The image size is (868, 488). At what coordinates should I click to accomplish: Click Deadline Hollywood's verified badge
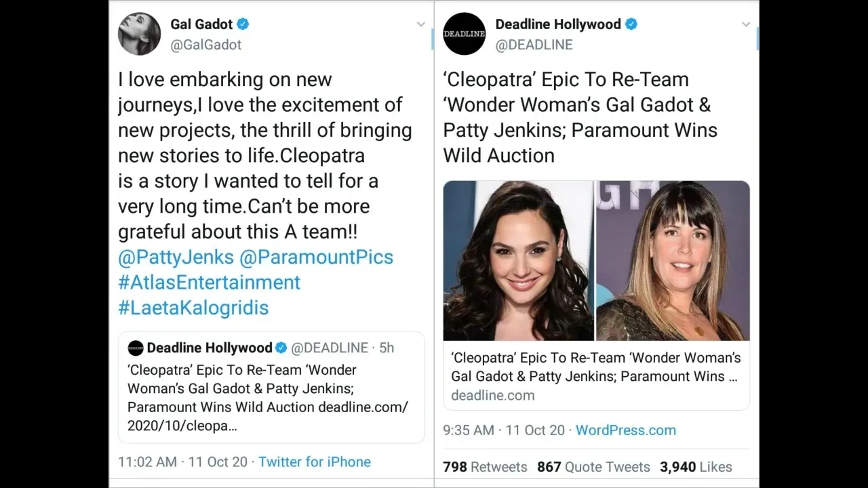click(x=631, y=24)
